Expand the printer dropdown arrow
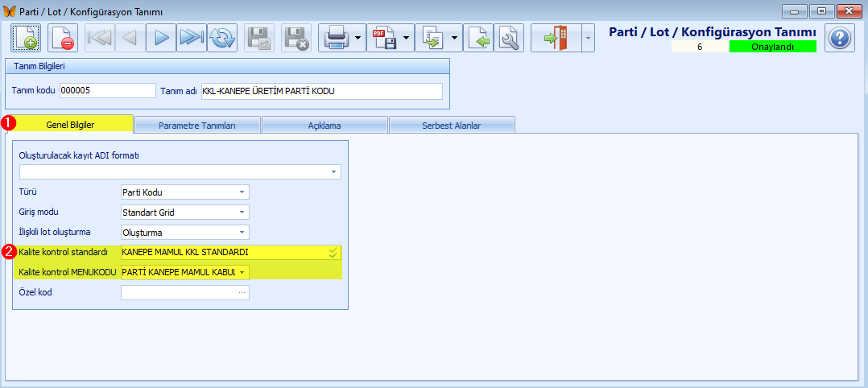This screenshot has width=868, height=388. click(x=357, y=38)
